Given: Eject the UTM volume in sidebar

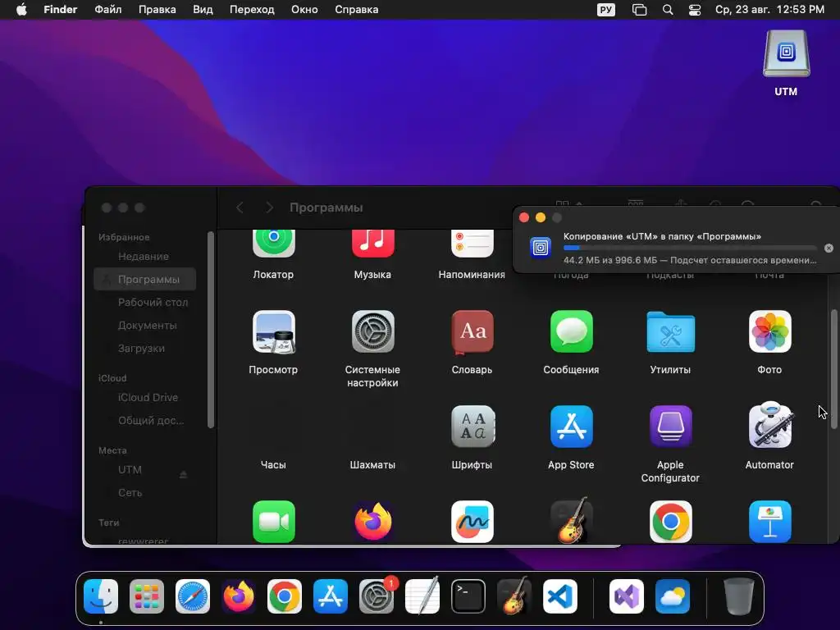Looking at the screenshot, I should pyautogui.click(x=183, y=475).
